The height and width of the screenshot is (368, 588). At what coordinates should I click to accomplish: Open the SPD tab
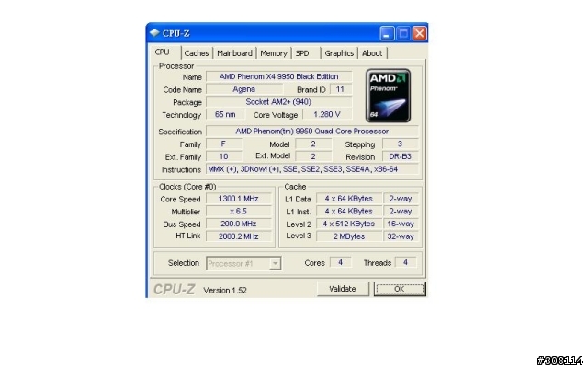(x=302, y=53)
